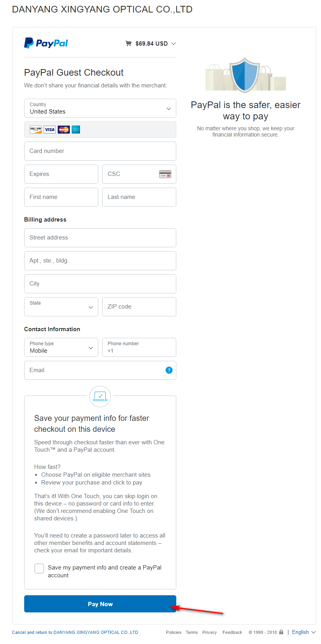Viewport: 321px width, 644px height.
Task: Open the Phone type dropdown
Action: (x=61, y=347)
